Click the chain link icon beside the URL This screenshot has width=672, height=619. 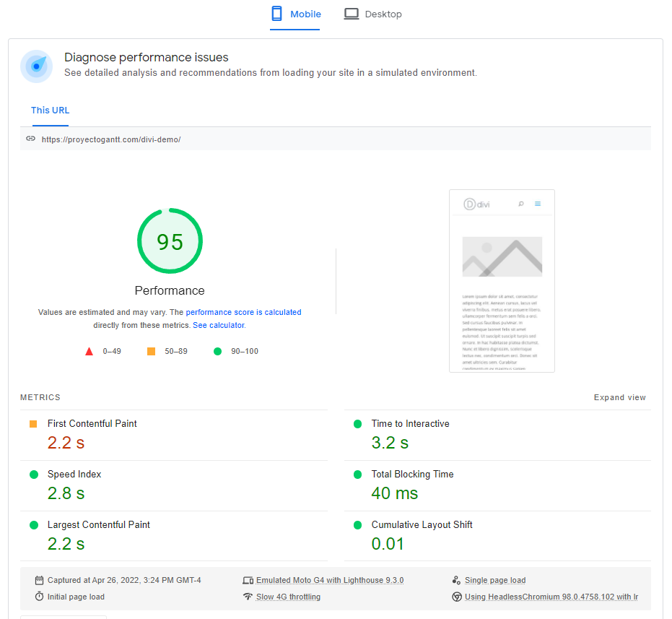[x=30, y=138]
